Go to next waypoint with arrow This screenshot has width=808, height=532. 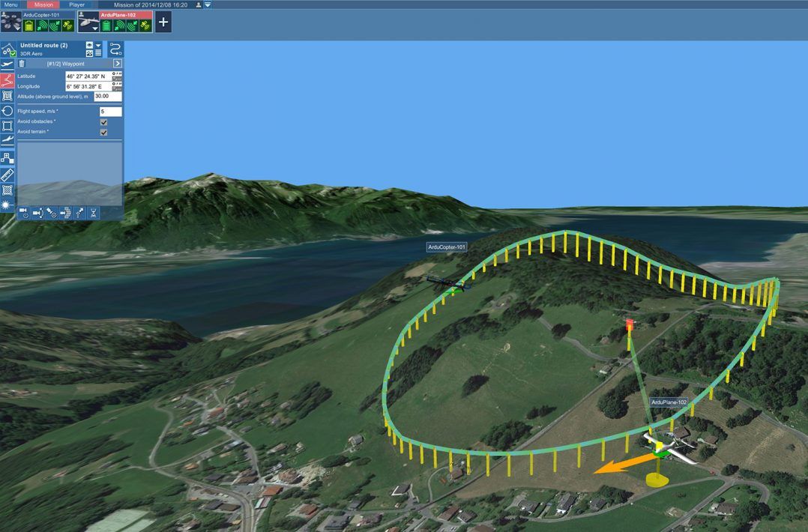pos(118,64)
